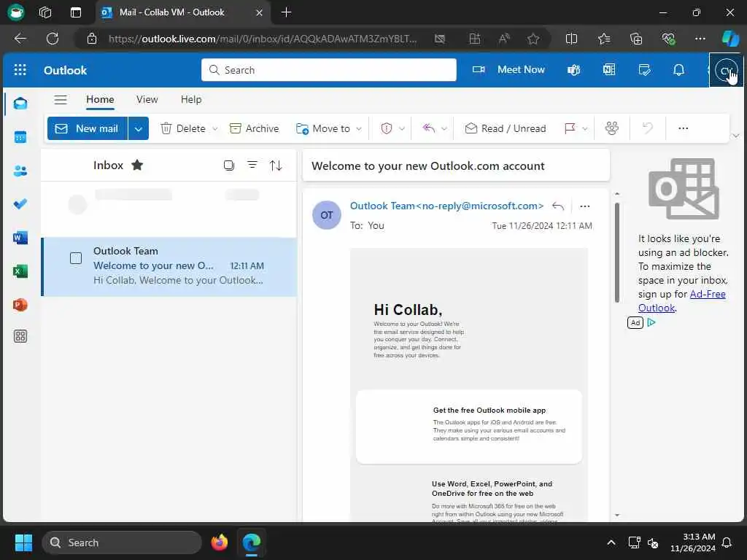Reply using the arrow beside the sender
Viewport: 747px width, 560px height.
pos(558,206)
